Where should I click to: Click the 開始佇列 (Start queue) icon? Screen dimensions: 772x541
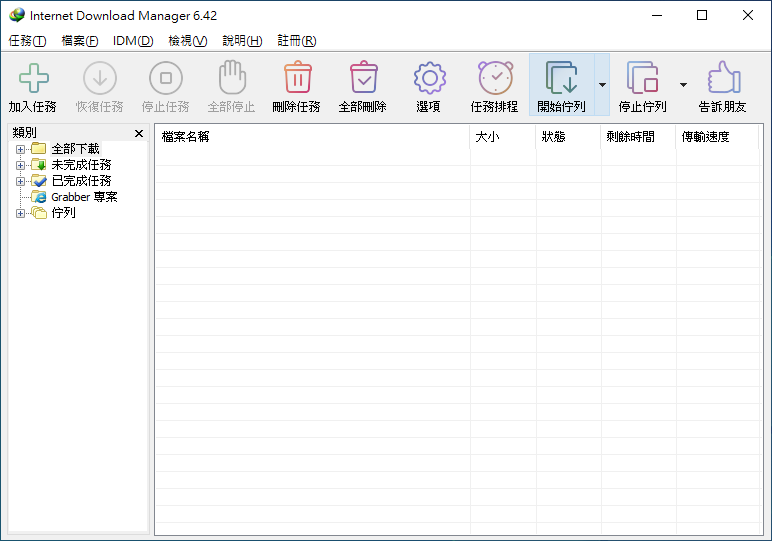561,78
